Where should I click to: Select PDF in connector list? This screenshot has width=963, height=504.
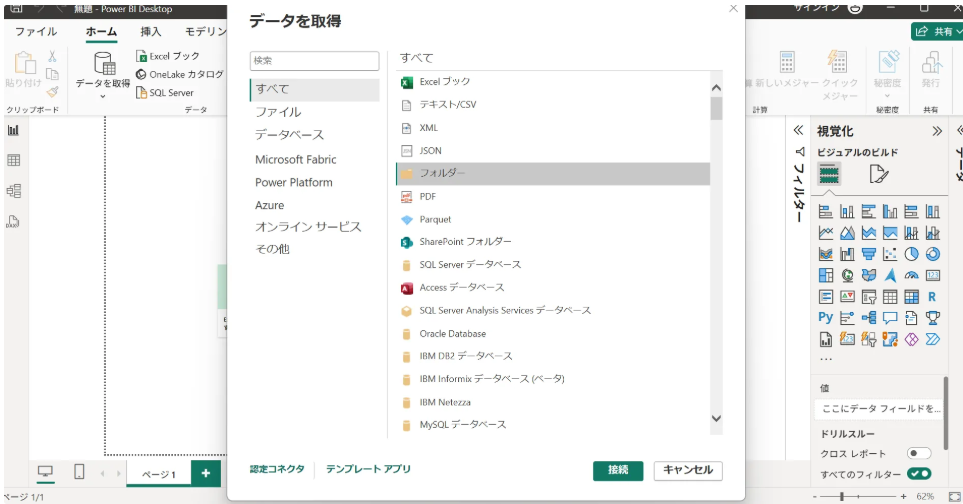553,197
